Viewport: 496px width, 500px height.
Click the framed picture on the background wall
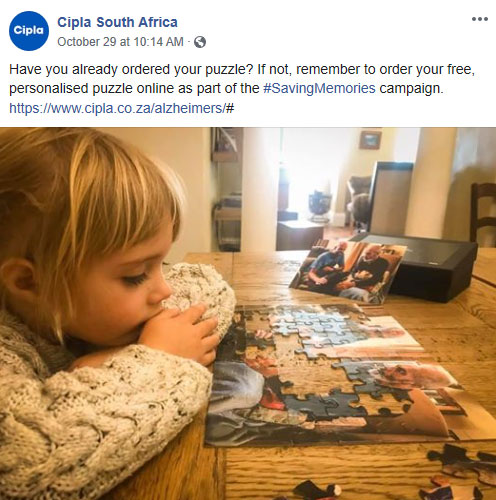point(370,140)
